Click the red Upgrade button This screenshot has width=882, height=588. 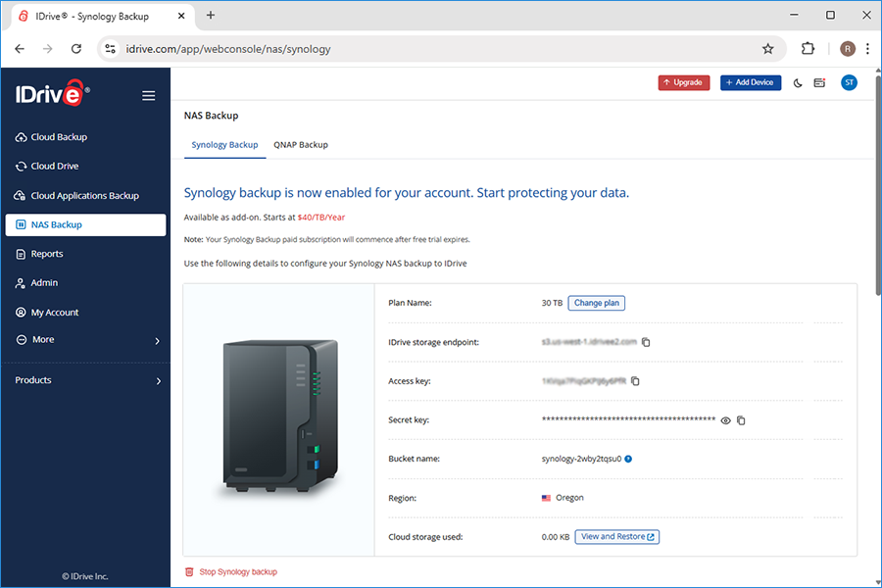click(684, 82)
